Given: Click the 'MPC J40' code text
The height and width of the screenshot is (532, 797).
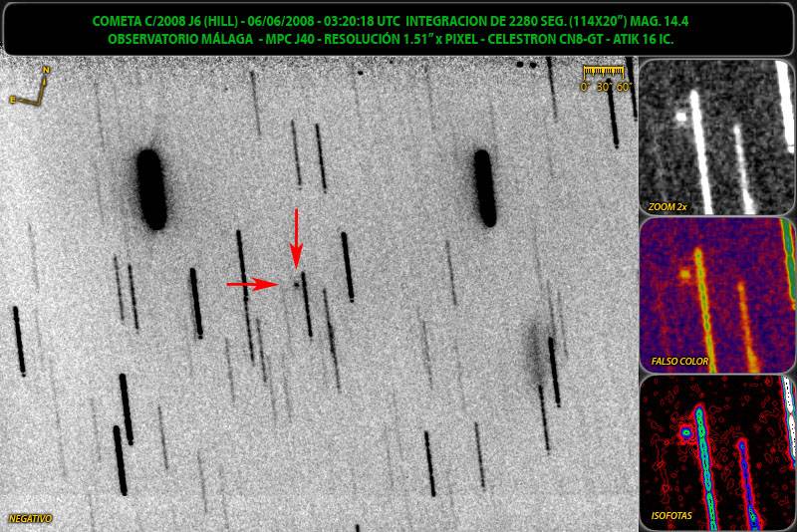Looking at the screenshot, I should coord(290,39).
